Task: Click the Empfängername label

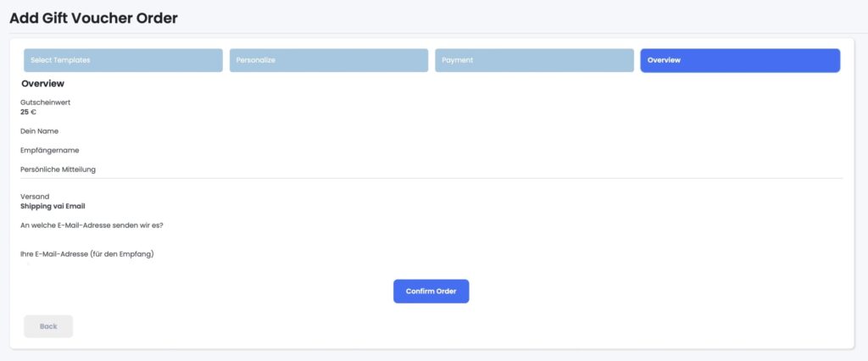Action: click(49, 150)
